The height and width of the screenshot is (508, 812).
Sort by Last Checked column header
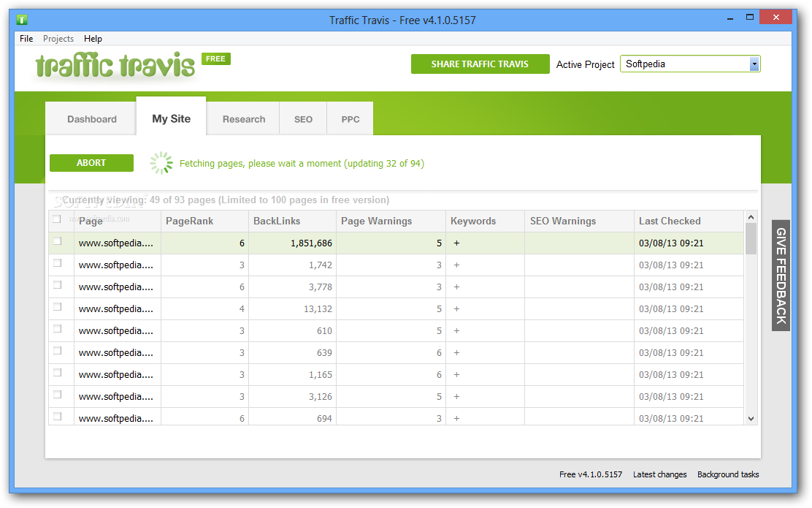click(689, 221)
